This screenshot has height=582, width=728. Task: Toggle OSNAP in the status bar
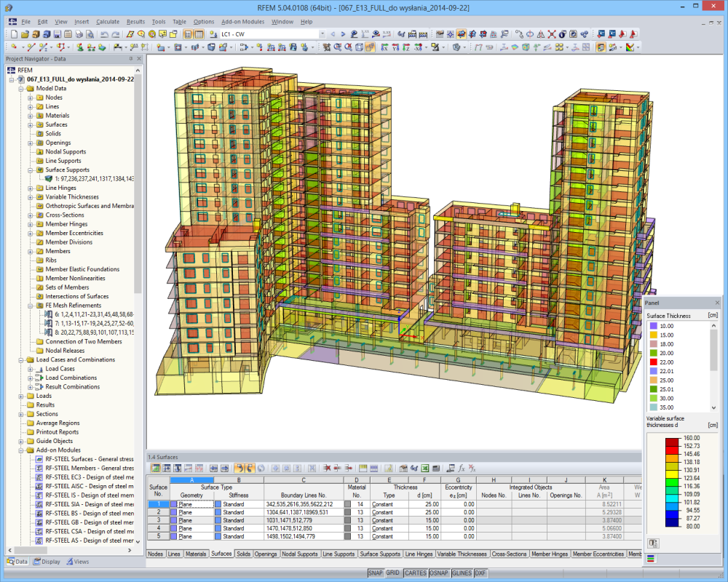point(438,573)
